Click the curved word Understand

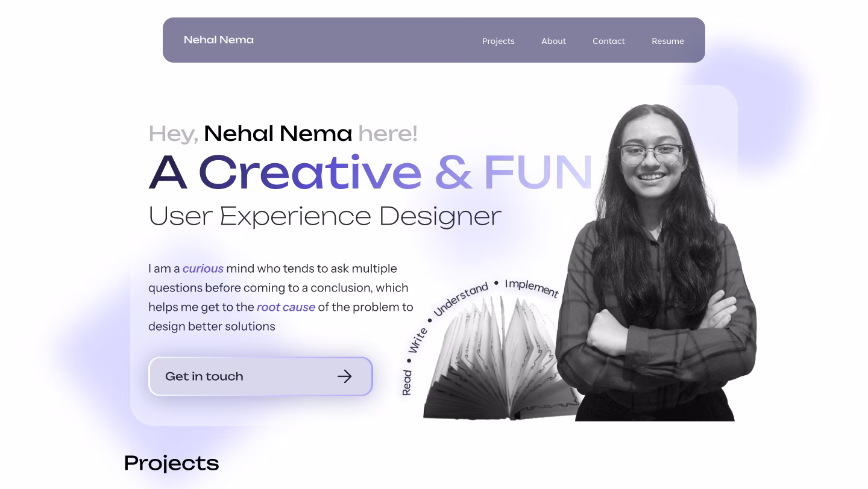coord(461,299)
